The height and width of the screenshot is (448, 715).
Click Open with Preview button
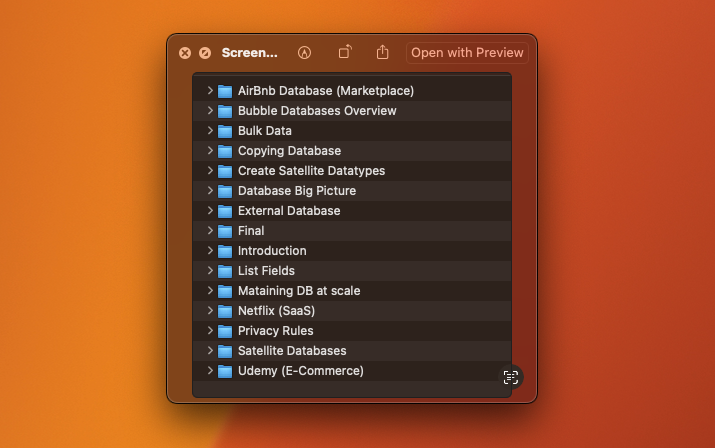[x=467, y=53]
